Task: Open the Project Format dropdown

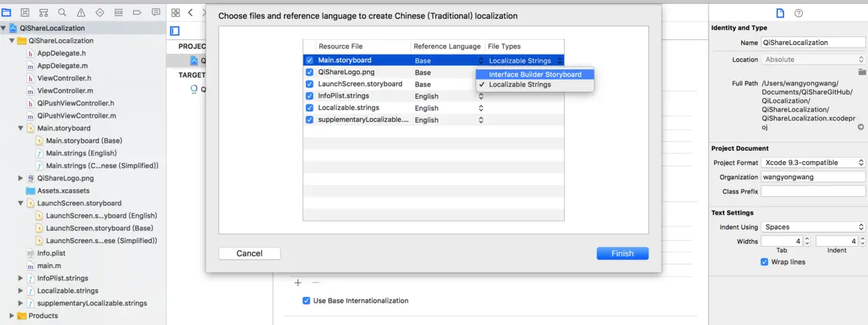Action: coord(813,162)
